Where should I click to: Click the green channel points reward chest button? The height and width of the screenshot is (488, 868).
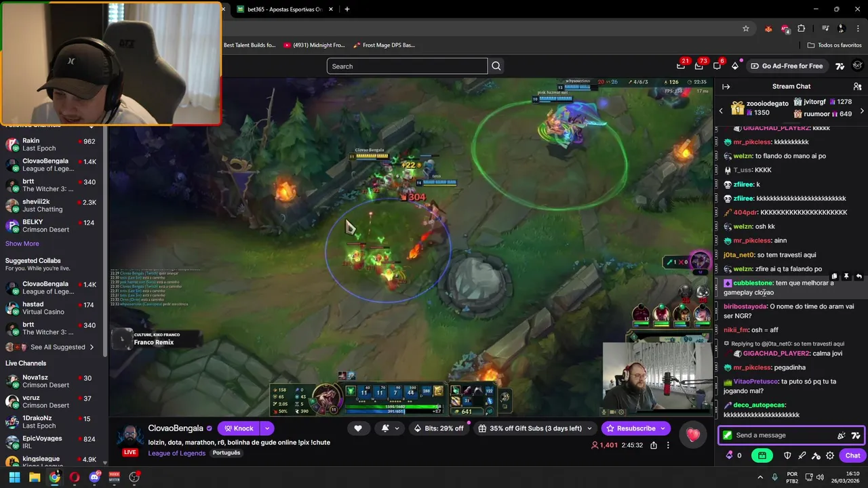click(x=762, y=455)
